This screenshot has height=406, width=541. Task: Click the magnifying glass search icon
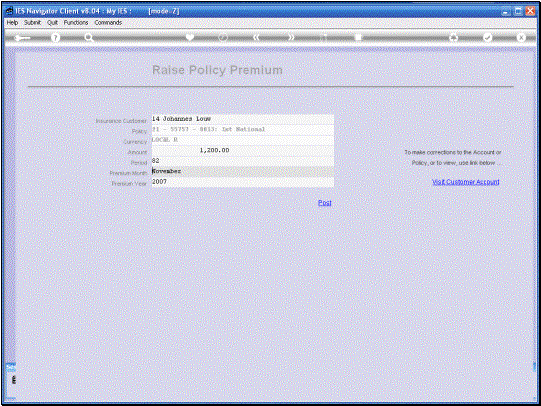(89, 38)
